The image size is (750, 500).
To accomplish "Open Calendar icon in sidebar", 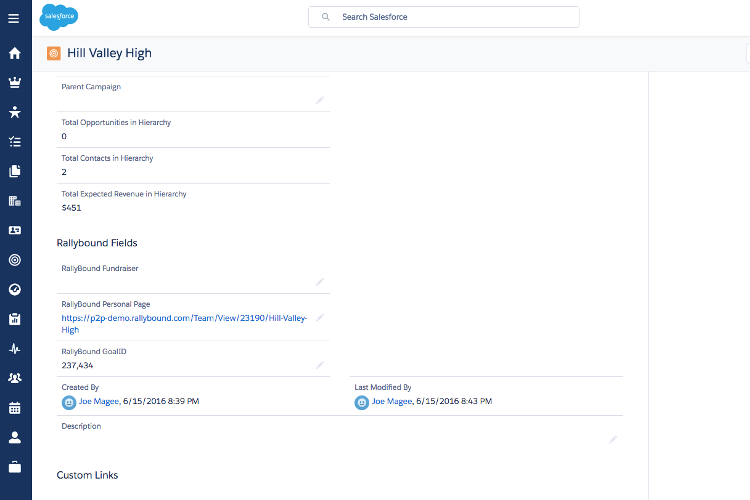I will tap(15, 408).
